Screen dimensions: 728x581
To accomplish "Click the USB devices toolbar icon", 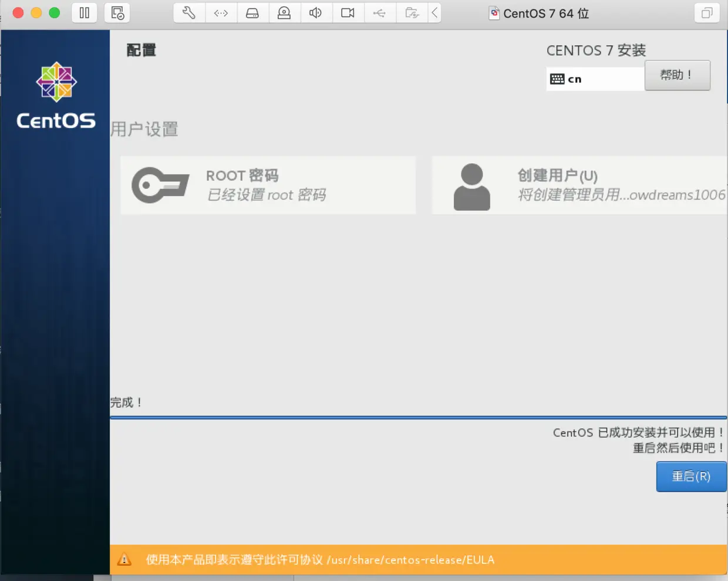I will pos(380,12).
